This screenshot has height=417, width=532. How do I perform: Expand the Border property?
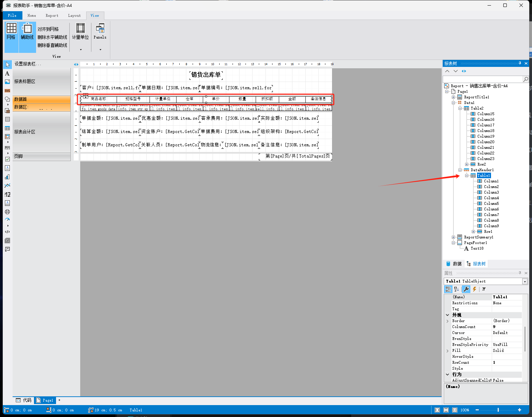click(x=448, y=321)
